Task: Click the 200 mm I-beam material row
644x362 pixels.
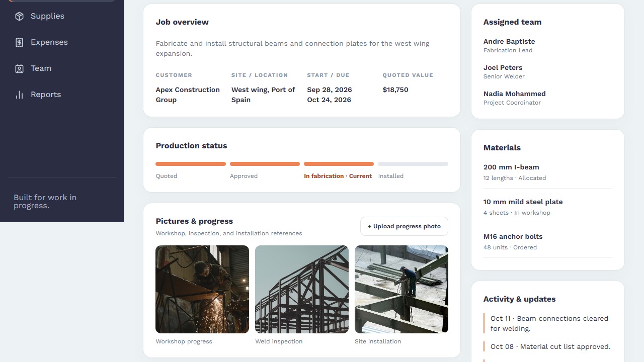Action: pos(548,172)
